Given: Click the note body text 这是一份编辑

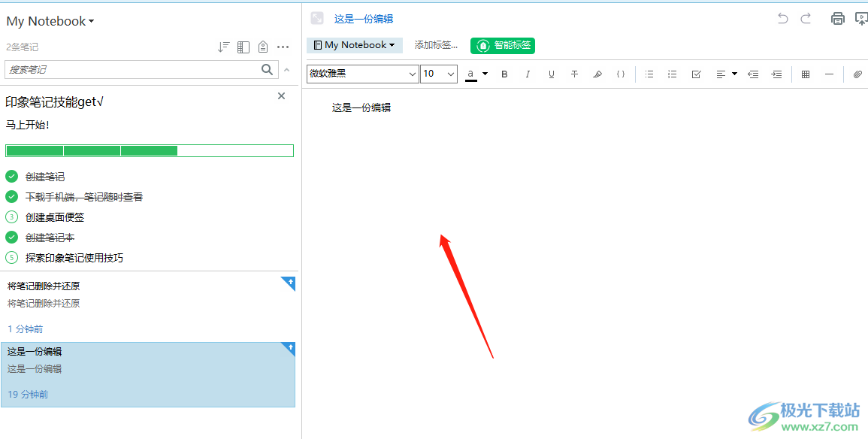Looking at the screenshot, I should click(x=361, y=108).
